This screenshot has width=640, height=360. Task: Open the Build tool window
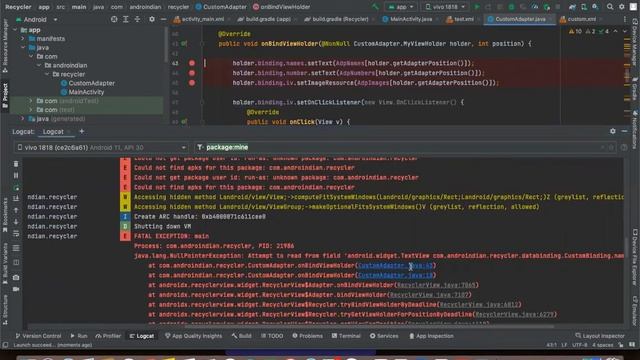click(x=242, y=336)
